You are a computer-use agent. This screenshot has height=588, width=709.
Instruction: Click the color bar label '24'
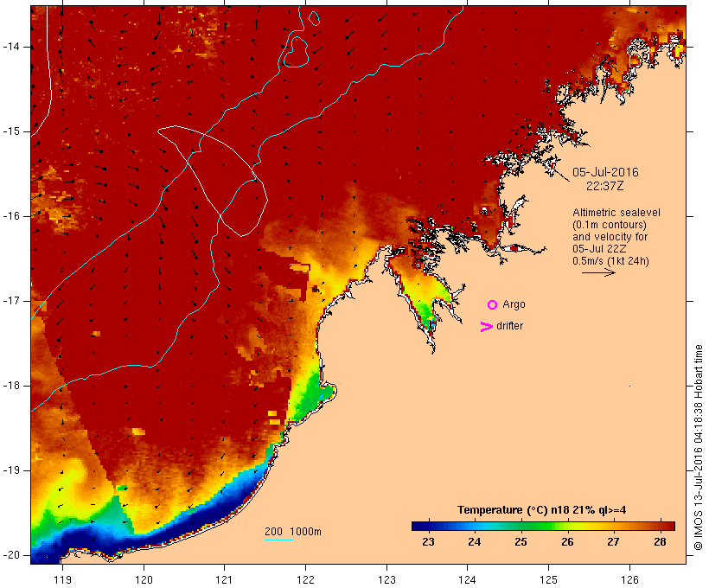[x=475, y=542]
